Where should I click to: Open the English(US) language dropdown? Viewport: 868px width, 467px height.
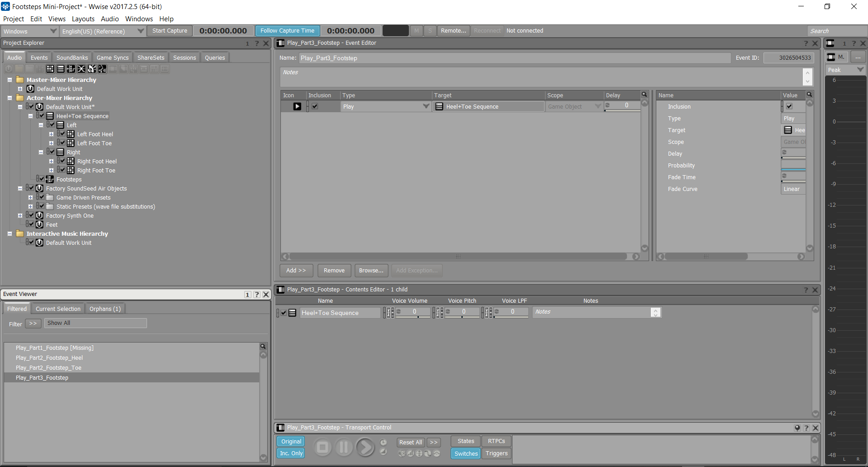click(x=103, y=31)
